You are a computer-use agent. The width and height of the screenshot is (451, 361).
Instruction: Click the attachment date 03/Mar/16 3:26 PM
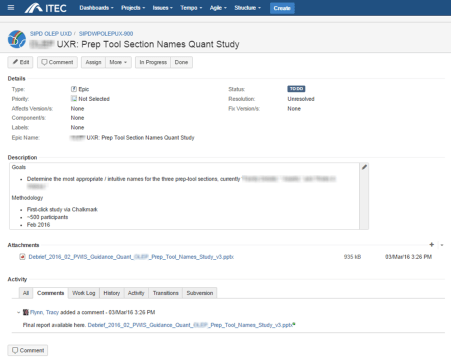click(x=408, y=257)
